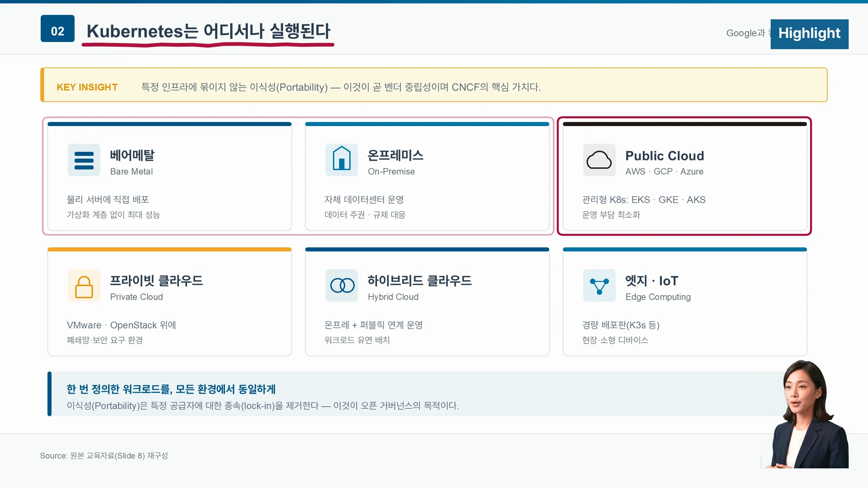This screenshot has height=488, width=868.
Task: Click the "물리 서버에 직접 배포" line
Action: click(x=108, y=200)
